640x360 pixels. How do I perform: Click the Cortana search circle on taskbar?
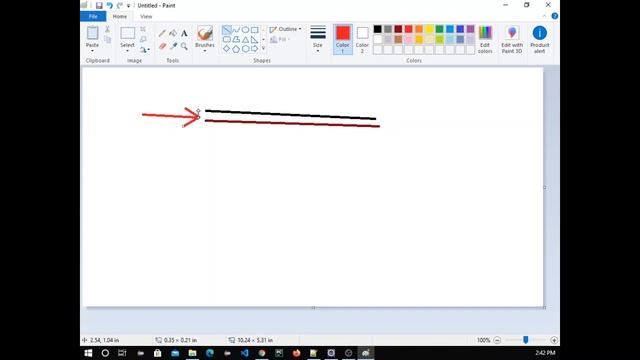(x=105, y=353)
